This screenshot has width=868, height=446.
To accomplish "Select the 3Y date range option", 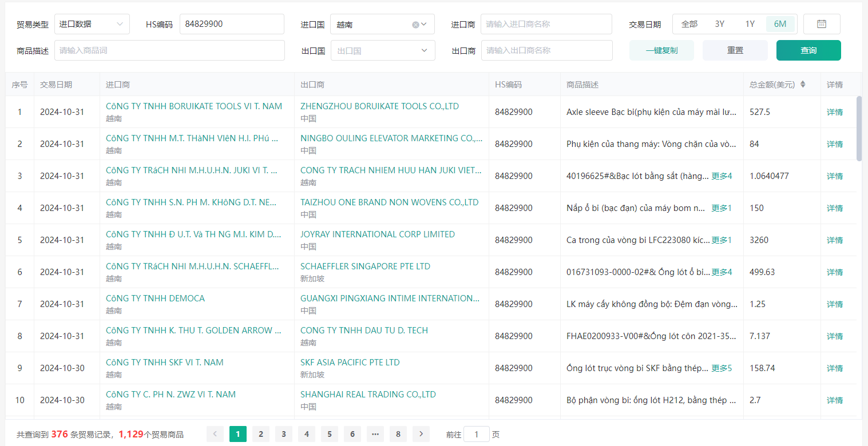I will [x=720, y=24].
